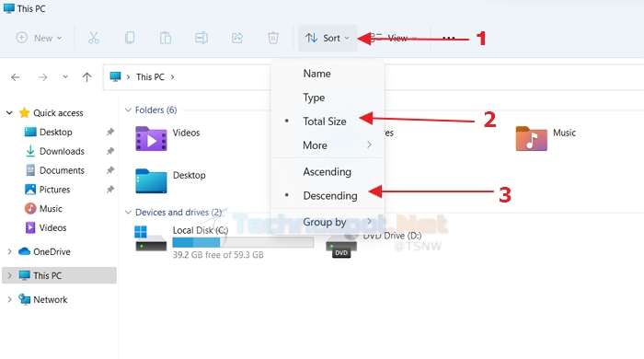Choose Ascending sort order
The width and height of the screenshot is (644, 359).
328,172
